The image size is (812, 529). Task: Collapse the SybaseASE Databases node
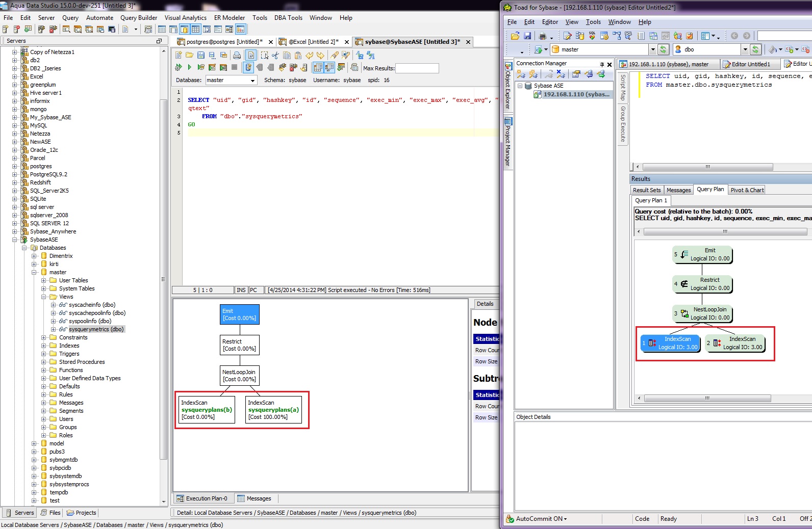pyautogui.click(x=24, y=248)
